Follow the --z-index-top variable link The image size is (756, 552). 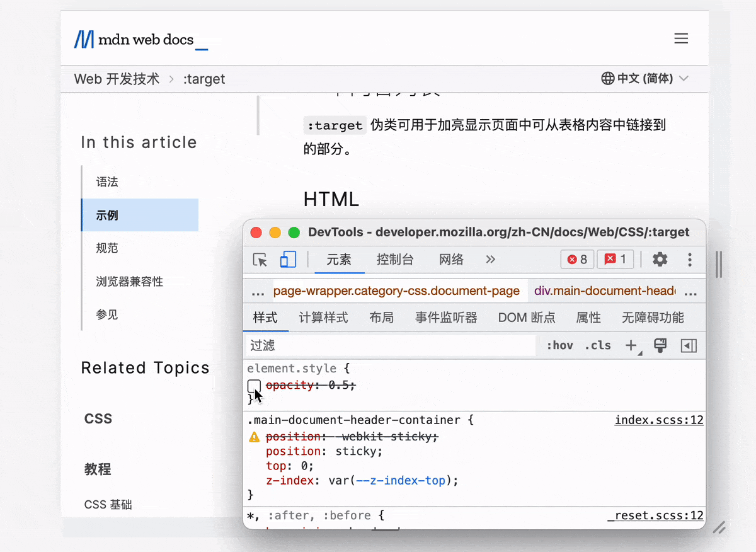coord(401,481)
